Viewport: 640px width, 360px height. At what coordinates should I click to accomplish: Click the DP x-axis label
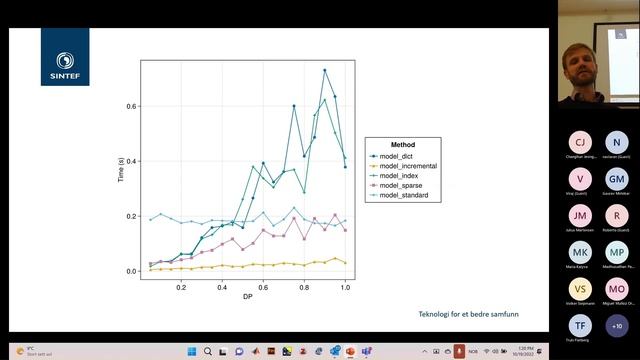[248, 297]
